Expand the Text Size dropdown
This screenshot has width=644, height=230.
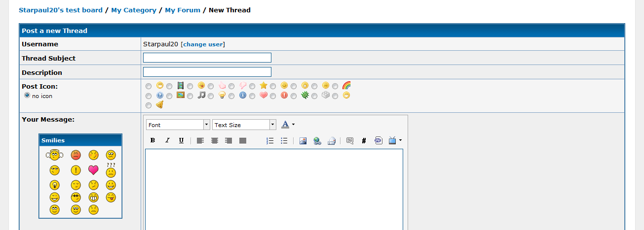(244, 125)
